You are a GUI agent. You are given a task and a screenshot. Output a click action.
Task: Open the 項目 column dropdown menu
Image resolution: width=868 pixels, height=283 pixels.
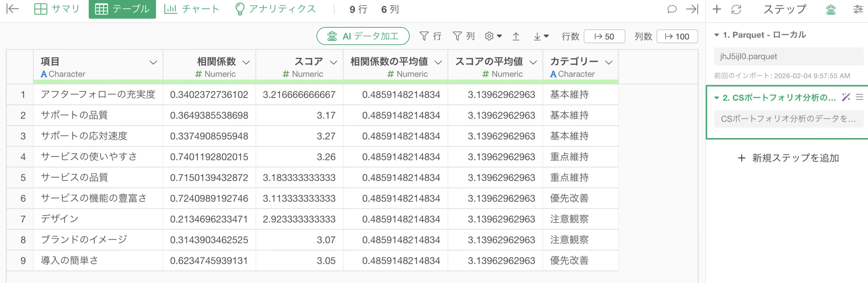pyautogui.click(x=153, y=62)
